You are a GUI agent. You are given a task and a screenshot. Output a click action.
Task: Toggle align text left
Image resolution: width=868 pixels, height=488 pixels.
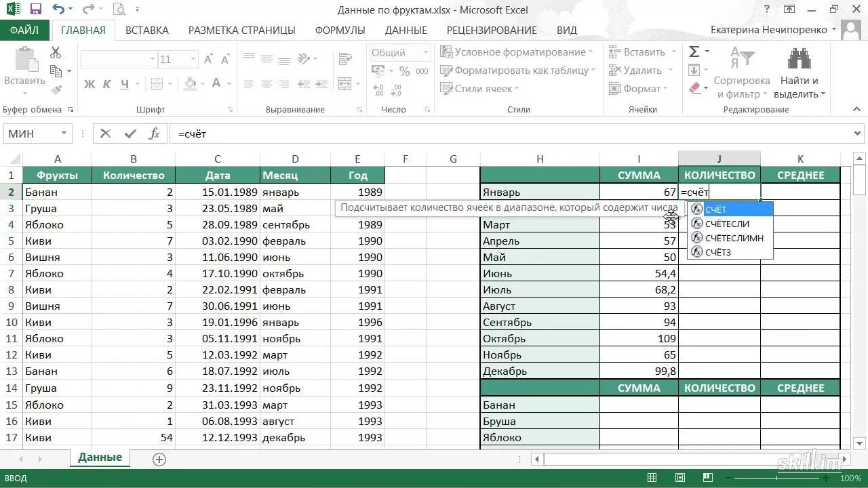pyautogui.click(x=248, y=84)
